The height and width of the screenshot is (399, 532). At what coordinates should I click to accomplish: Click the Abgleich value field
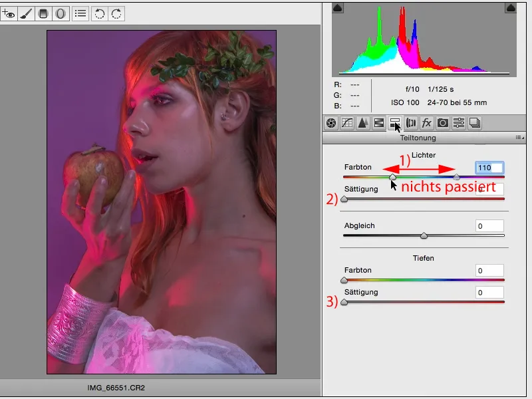tap(489, 226)
